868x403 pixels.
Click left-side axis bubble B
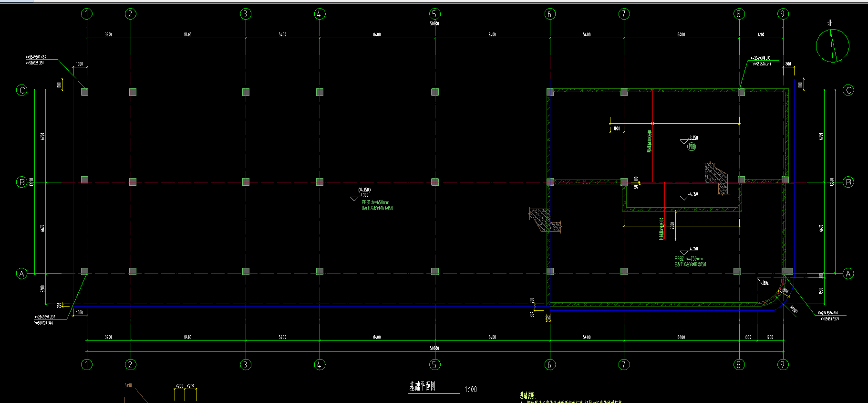click(22, 182)
